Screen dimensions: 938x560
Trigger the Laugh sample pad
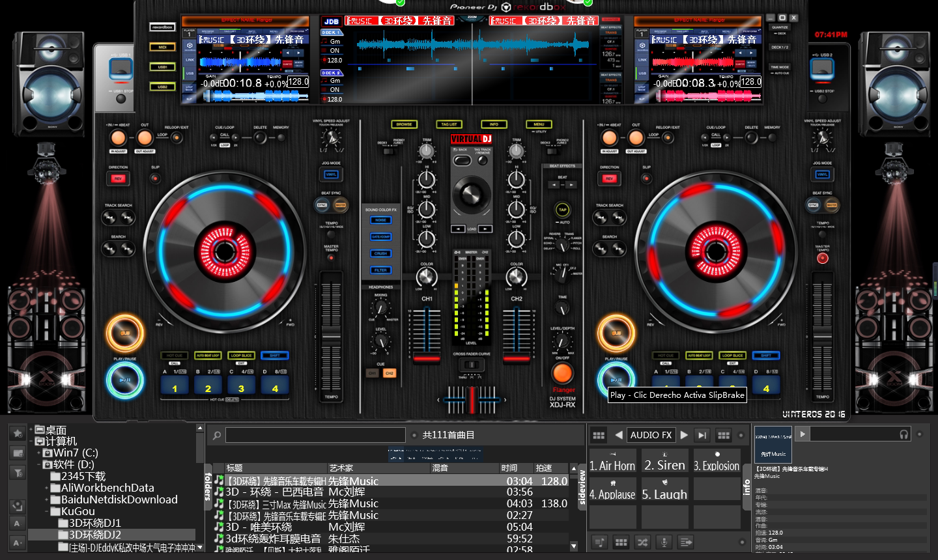tap(664, 489)
